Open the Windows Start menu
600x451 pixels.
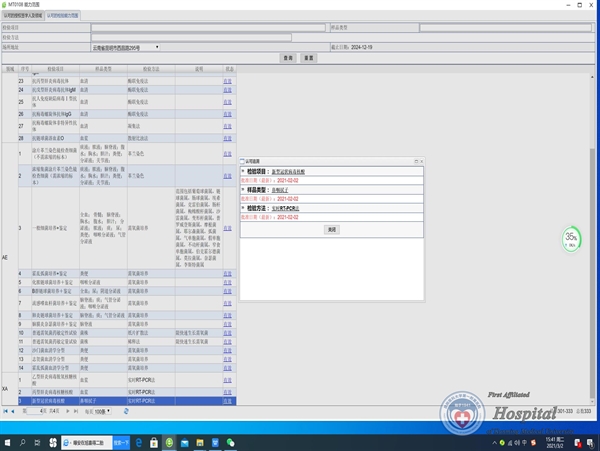click(7, 443)
